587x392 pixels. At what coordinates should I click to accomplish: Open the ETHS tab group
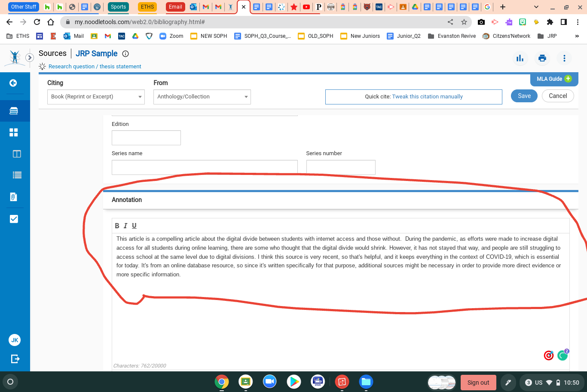pos(147,7)
